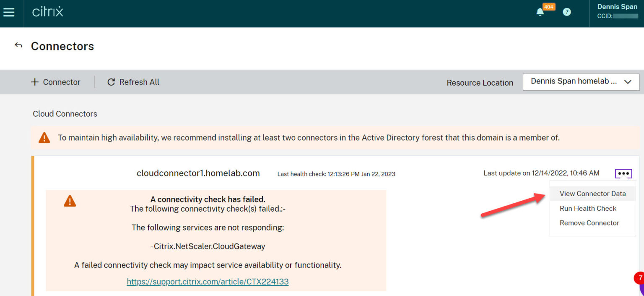Image resolution: width=644 pixels, height=296 pixels.
Task: Choose Run Health Check from the menu
Action: 588,208
